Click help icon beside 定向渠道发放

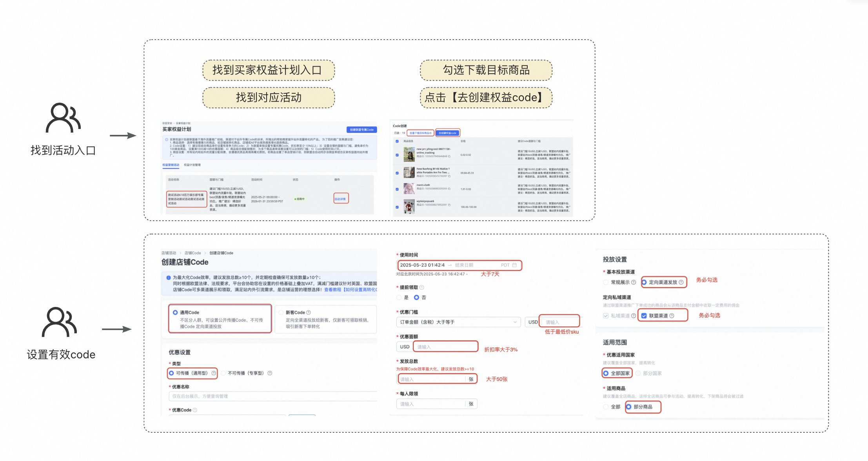click(681, 282)
